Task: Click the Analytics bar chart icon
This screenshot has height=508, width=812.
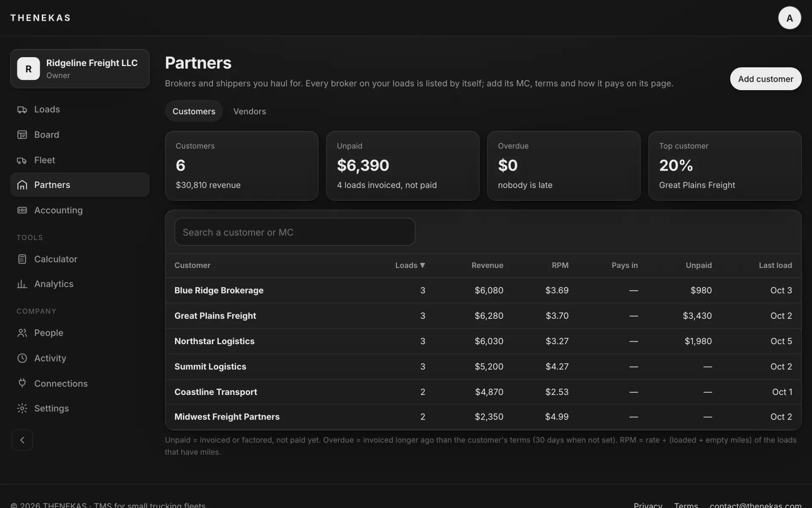Action: point(22,284)
